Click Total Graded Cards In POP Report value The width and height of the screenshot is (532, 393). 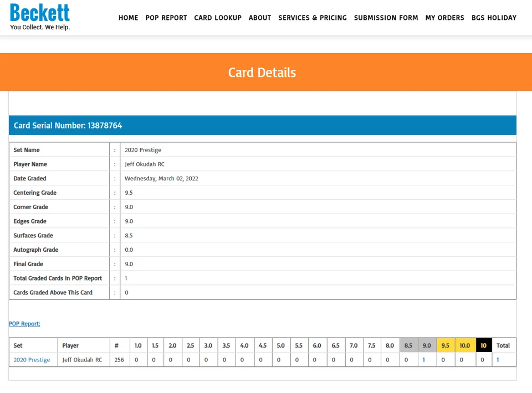click(x=126, y=278)
